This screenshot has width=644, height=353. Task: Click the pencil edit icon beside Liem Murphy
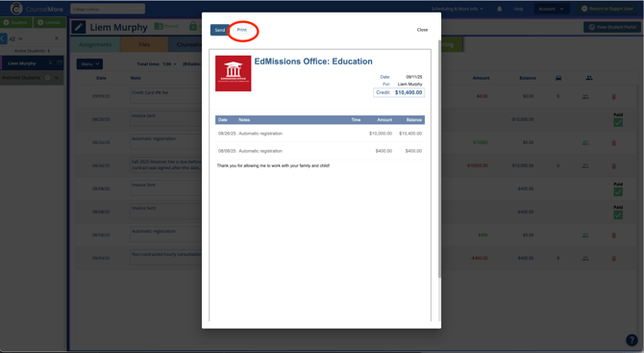point(79,27)
